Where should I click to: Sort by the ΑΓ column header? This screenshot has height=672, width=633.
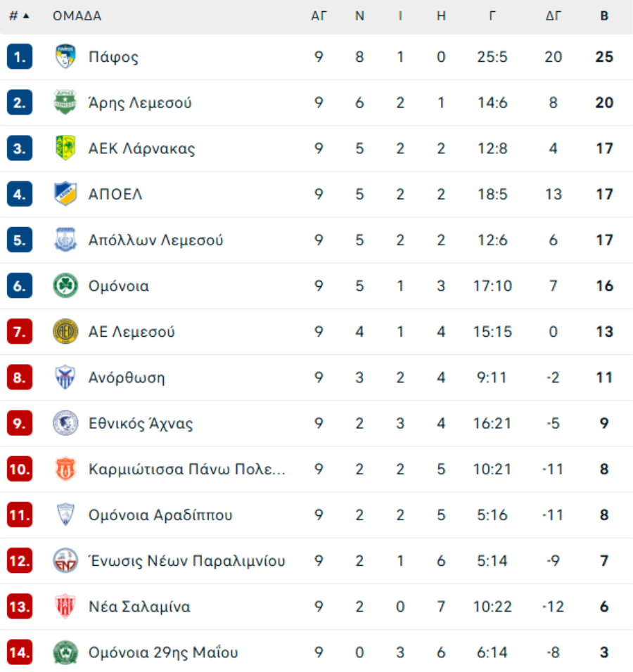point(319,16)
